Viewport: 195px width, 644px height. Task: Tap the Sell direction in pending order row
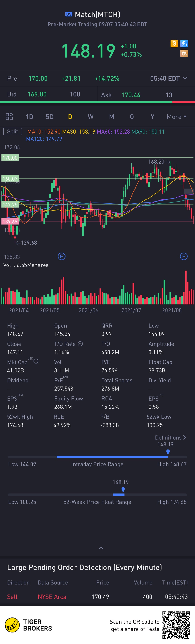coord(12,597)
